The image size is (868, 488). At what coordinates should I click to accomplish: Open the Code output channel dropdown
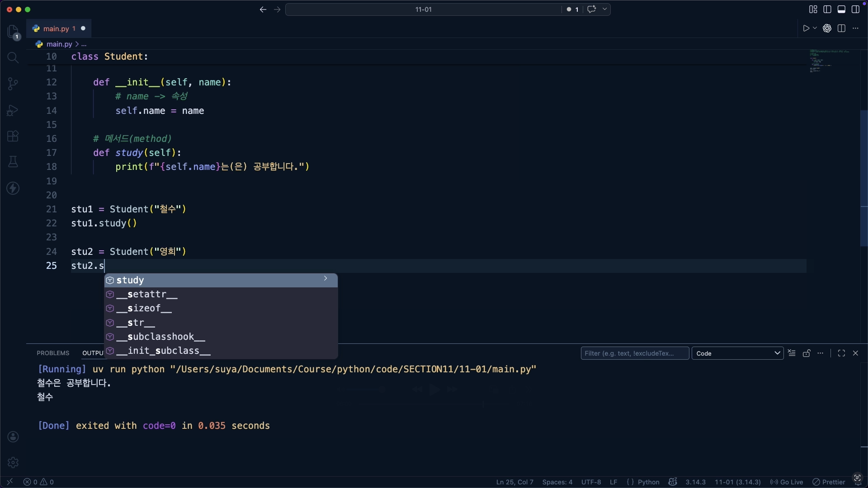point(737,353)
